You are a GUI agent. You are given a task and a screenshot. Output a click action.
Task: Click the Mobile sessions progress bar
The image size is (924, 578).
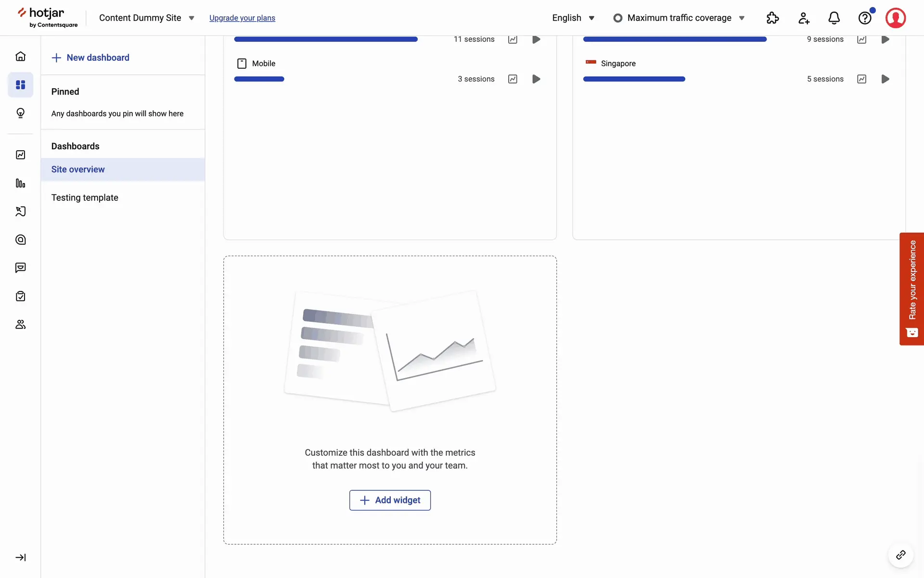259,79
